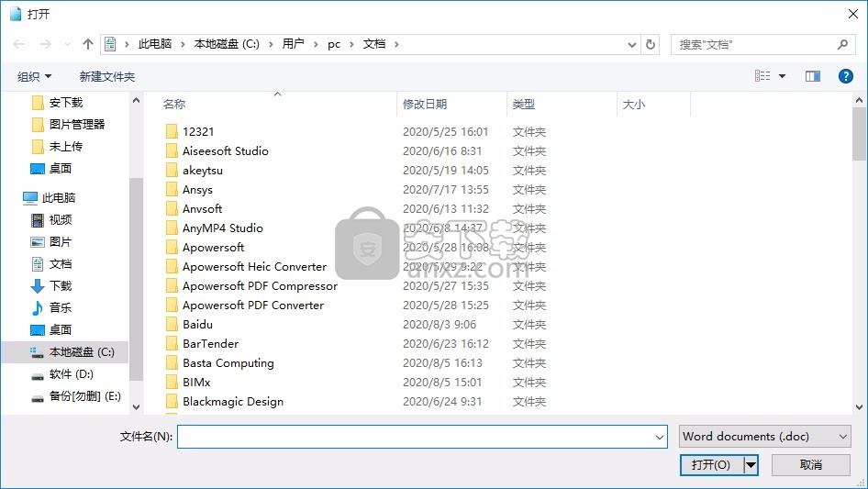Click date 2020/8/5 16:13 cell
Screen dimensions: 868x489
(x=442, y=363)
